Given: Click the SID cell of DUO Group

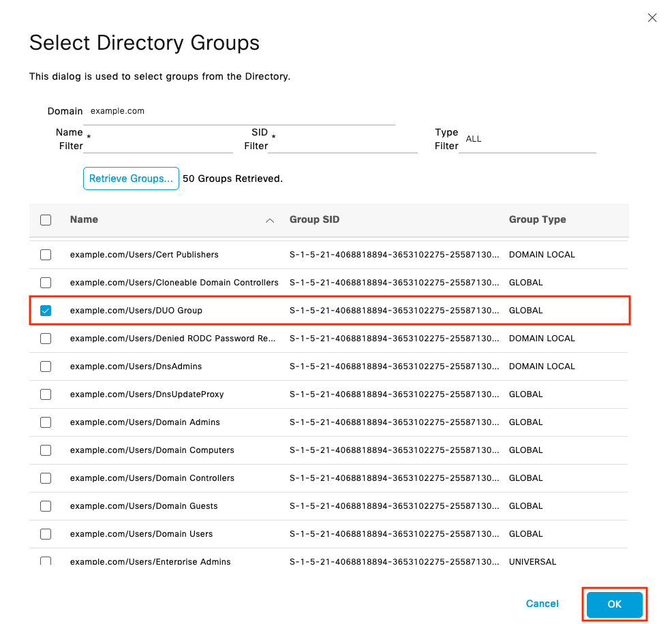Looking at the screenshot, I should pos(395,311).
